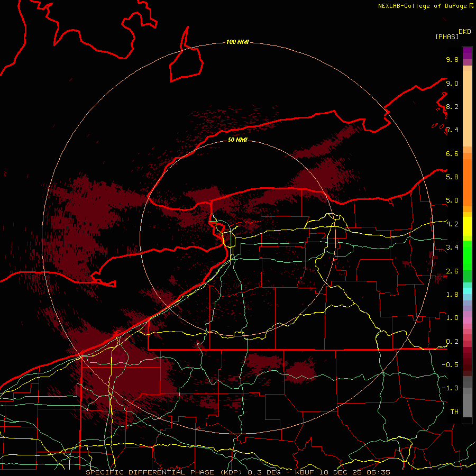The height and width of the screenshot is (476, 476).
Task: Pick the purple color at scale top
Action: pos(467,53)
